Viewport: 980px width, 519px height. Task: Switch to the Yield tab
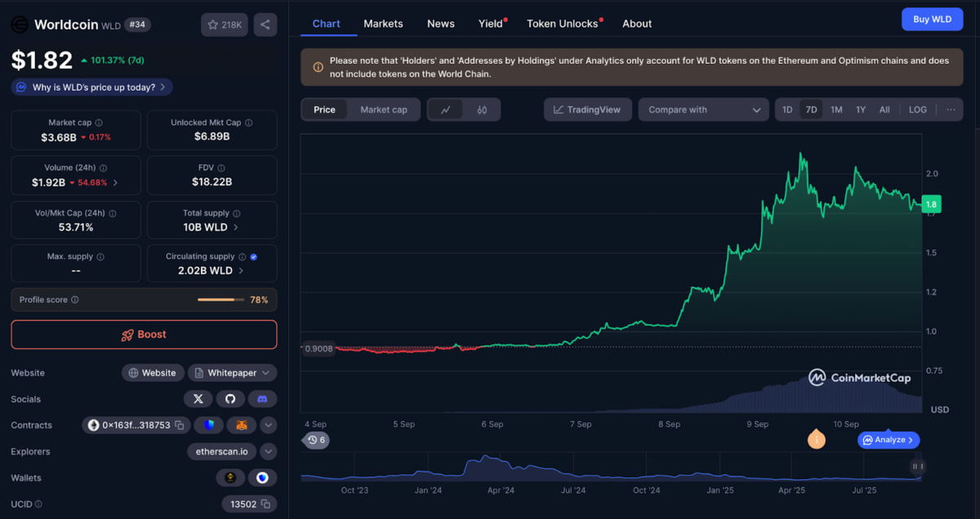click(491, 24)
